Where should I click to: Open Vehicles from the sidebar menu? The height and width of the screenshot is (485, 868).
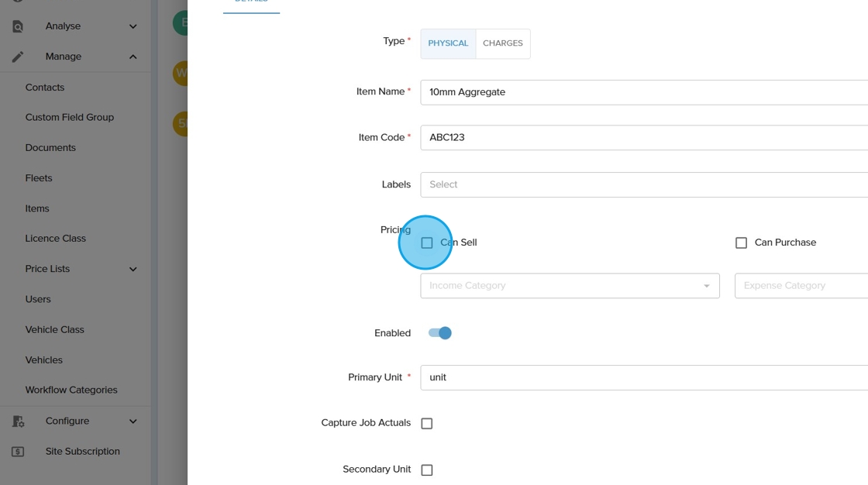pos(44,360)
